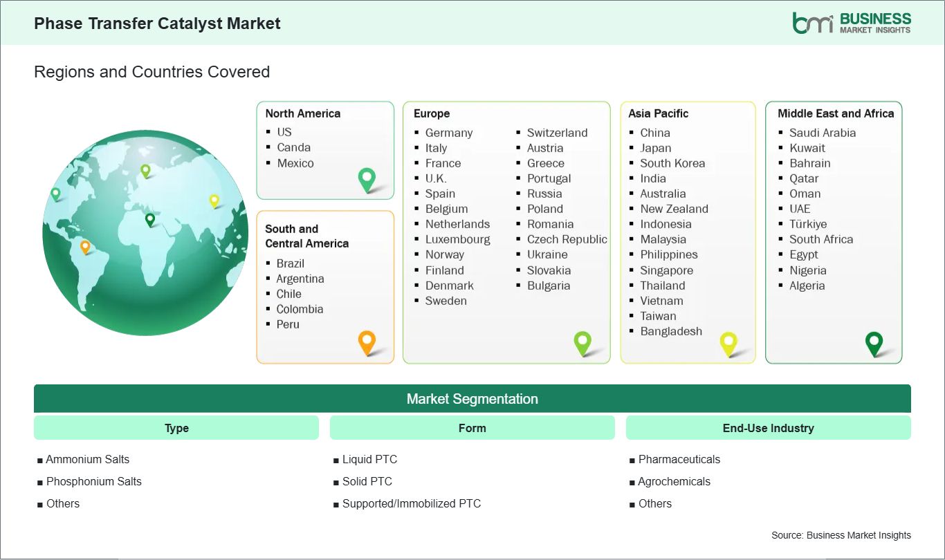Select South Korea in Asia Pacific list
This screenshot has height=560, width=945.
tap(672, 163)
